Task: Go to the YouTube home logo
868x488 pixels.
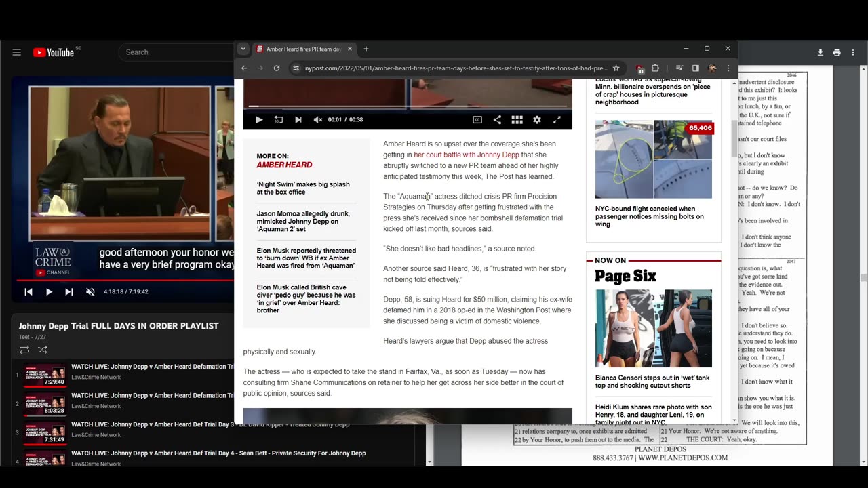Action: tap(53, 52)
